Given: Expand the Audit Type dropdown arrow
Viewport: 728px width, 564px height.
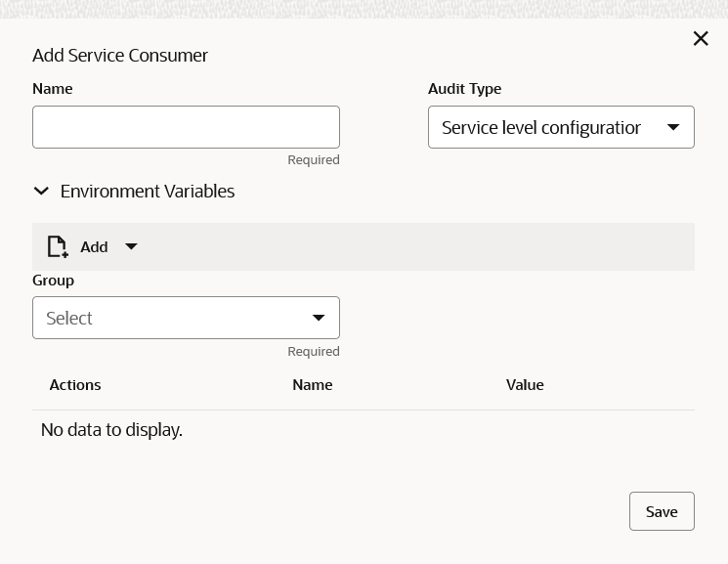Looking at the screenshot, I should click(673, 127).
